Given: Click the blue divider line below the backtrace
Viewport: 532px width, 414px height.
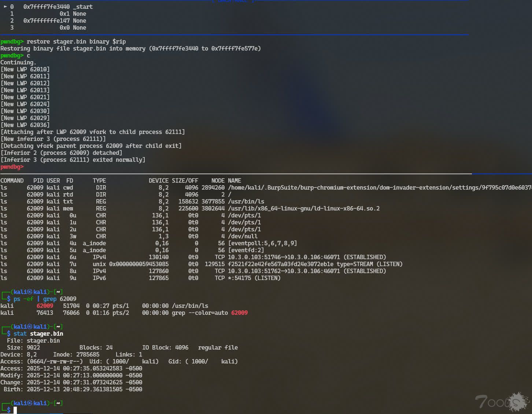Looking at the screenshot, I should tap(234, 34).
